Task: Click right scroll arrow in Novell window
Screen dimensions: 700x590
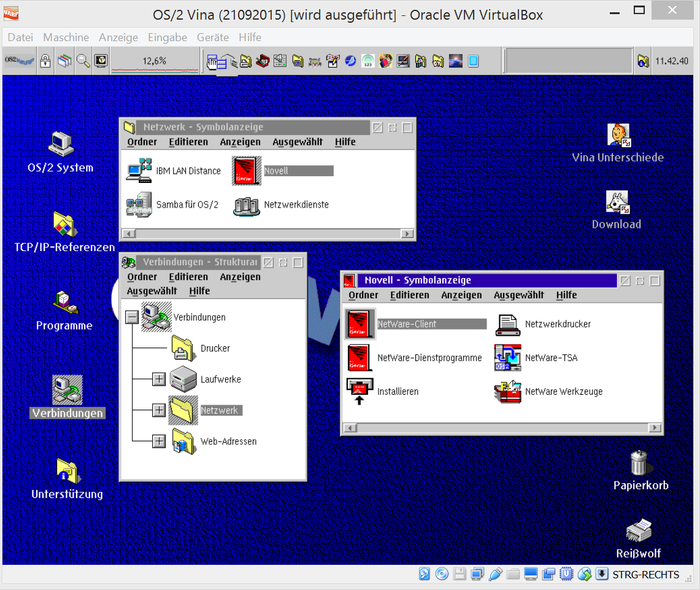Action: pos(655,428)
